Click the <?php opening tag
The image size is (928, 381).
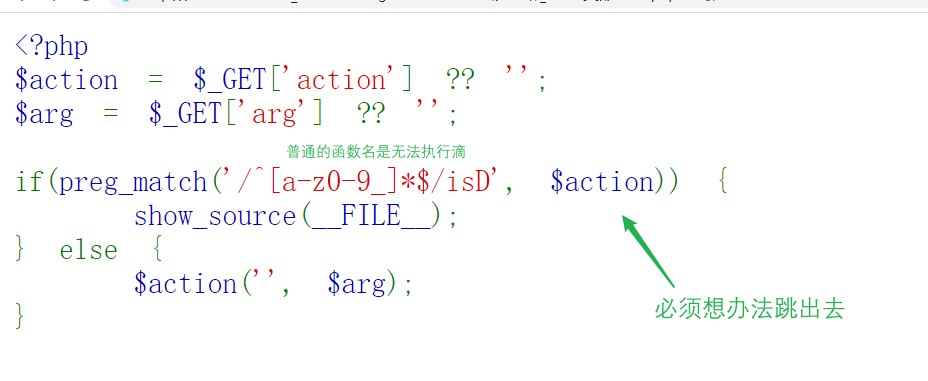pyautogui.click(x=52, y=46)
